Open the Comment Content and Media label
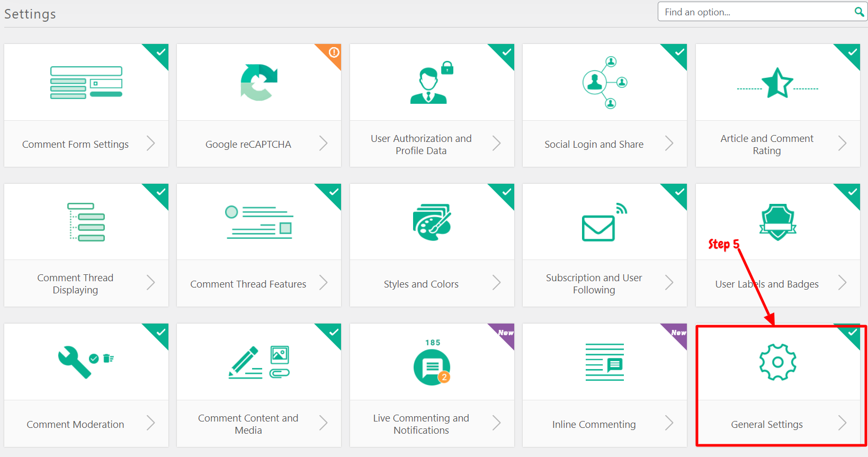868x457 pixels. point(248,424)
